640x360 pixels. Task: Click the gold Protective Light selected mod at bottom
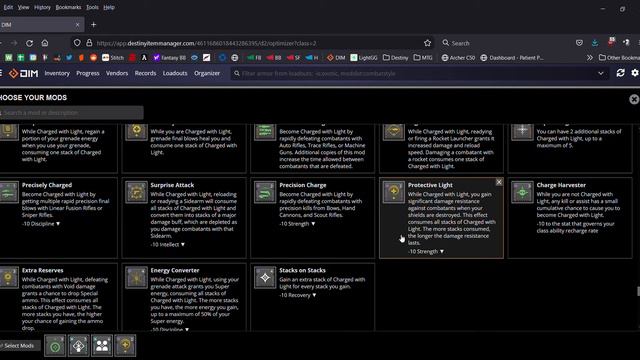[x=125, y=346]
